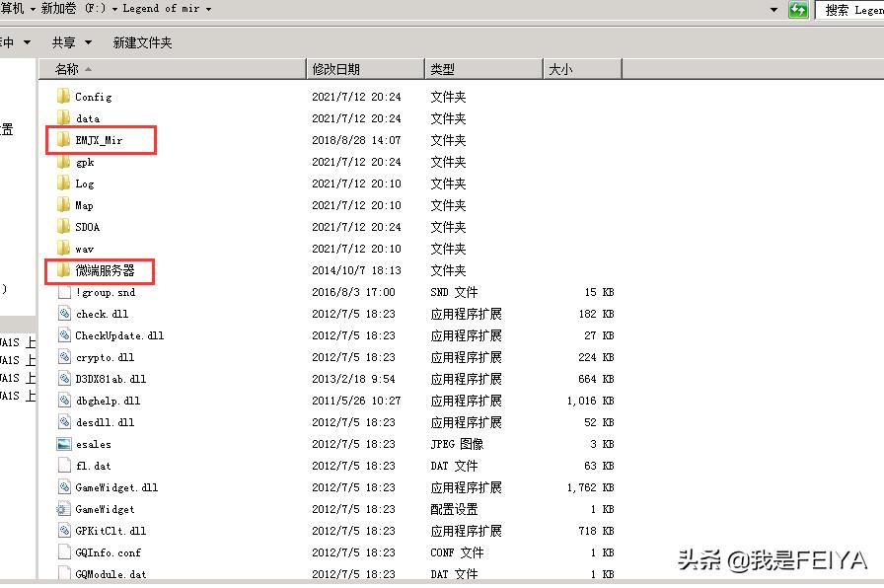Open the address bar history dropdown
Viewport: 884px width, 588px height.
tap(775, 9)
